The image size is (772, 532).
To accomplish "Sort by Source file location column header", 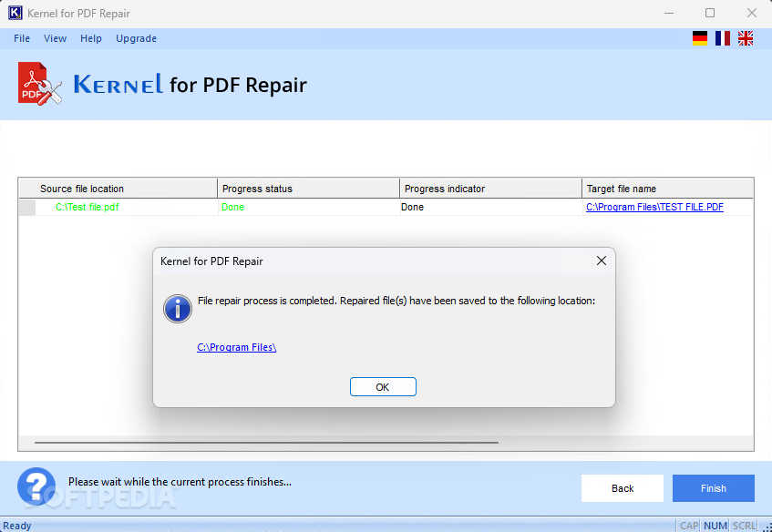I will pyautogui.click(x=118, y=189).
